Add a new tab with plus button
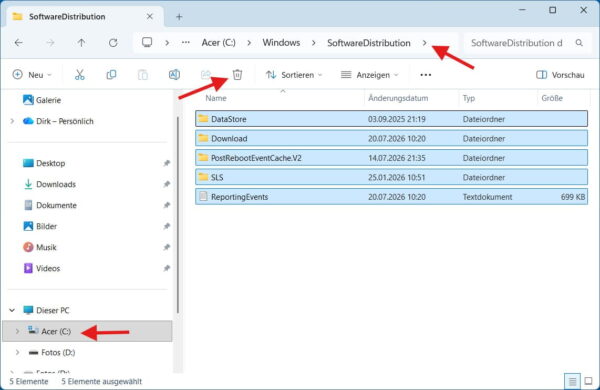The height and width of the screenshot is (390, 600). pyautogui.click(x=179, y=17)
